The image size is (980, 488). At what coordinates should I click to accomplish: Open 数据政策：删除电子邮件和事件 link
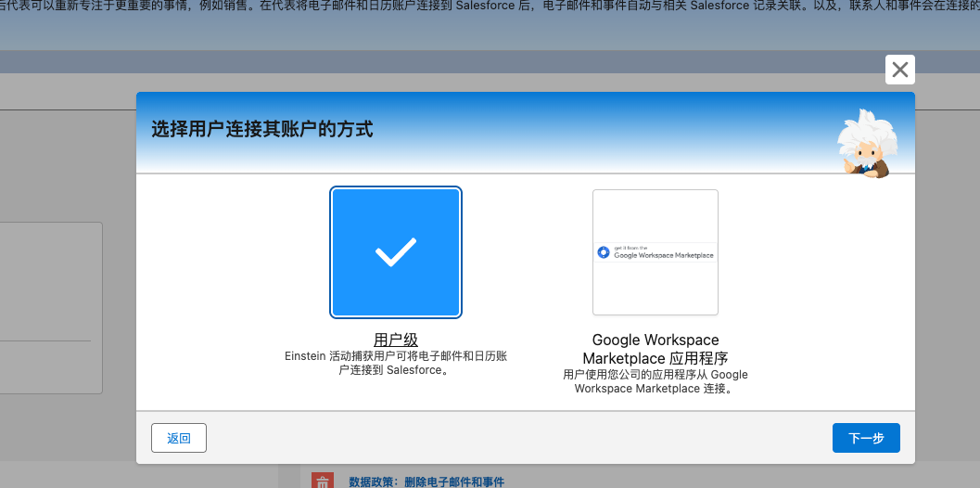[426, 482]
